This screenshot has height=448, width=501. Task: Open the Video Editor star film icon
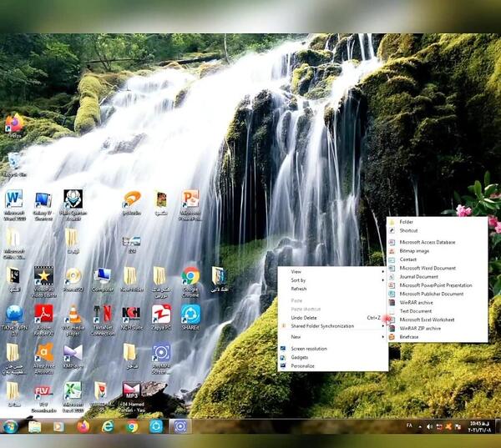pyautogui.click(x=43, y=282)
